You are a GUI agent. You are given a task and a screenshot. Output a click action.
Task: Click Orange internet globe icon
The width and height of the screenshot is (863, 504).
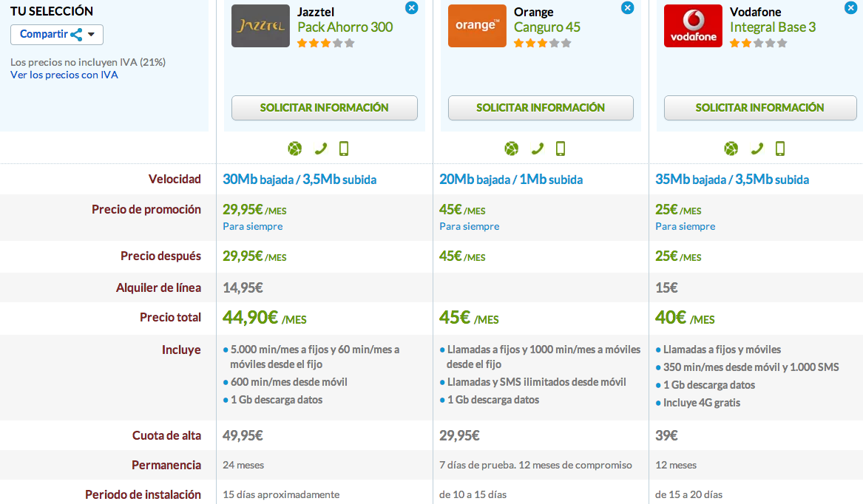point(511,149)
